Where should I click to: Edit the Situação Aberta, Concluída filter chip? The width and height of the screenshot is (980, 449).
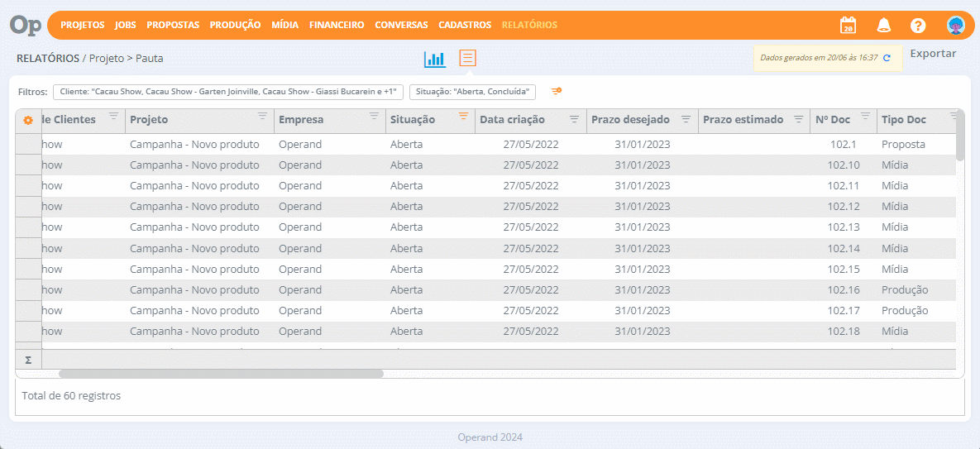(472, 92)
